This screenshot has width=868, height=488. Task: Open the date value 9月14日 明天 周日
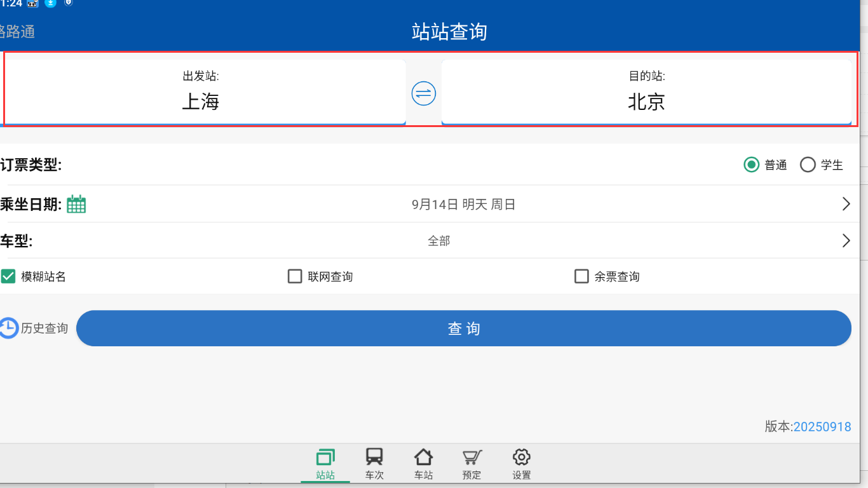click(463, 205)
